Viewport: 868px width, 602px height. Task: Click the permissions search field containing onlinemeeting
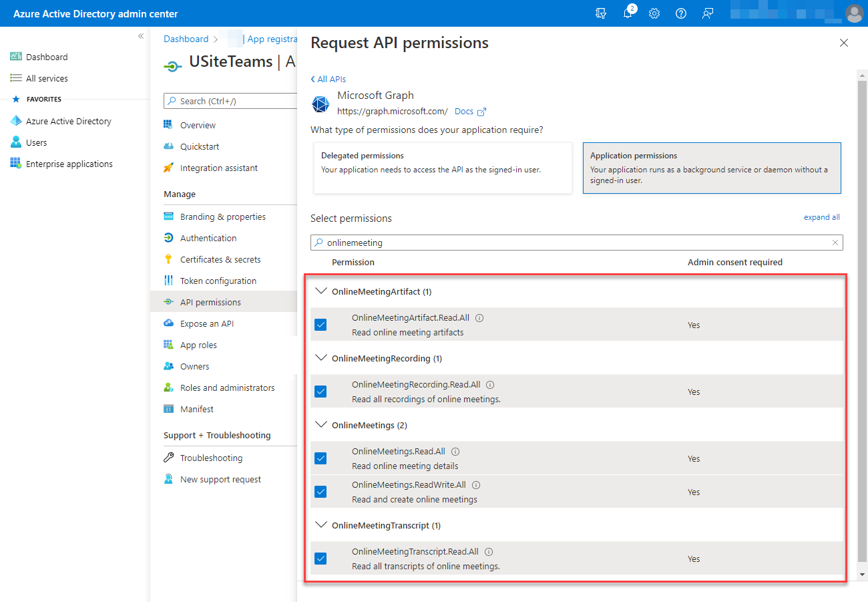(x=577, y=243)
